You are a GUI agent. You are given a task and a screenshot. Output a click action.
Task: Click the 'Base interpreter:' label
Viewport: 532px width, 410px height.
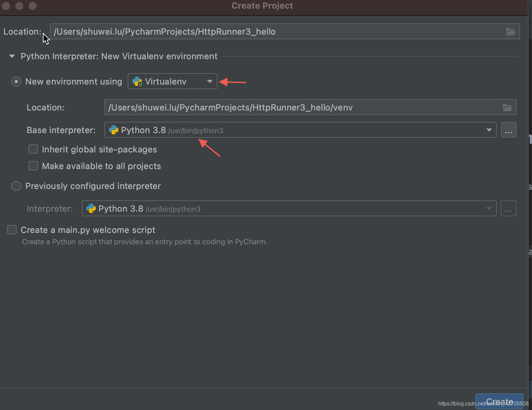click(61, 130)
